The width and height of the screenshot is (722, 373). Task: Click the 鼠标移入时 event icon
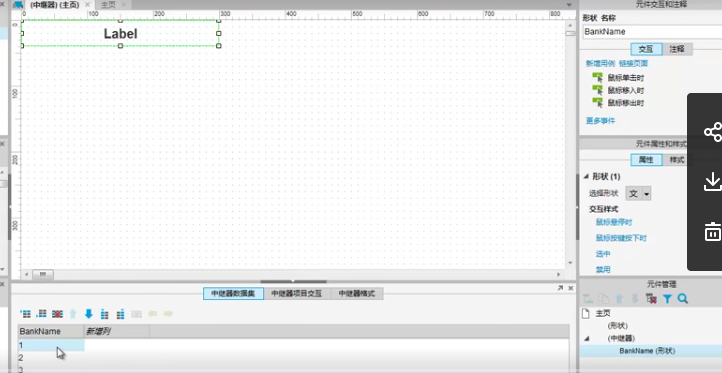coord(597,90)
